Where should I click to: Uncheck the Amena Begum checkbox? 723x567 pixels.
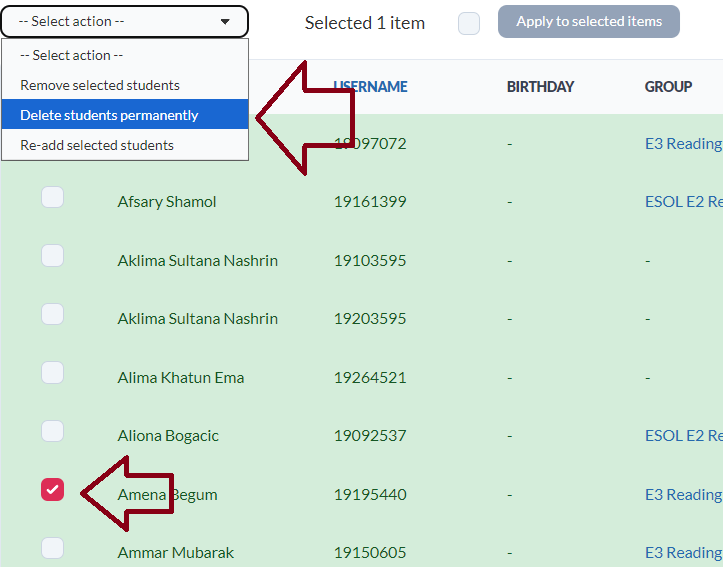(52, 490)
